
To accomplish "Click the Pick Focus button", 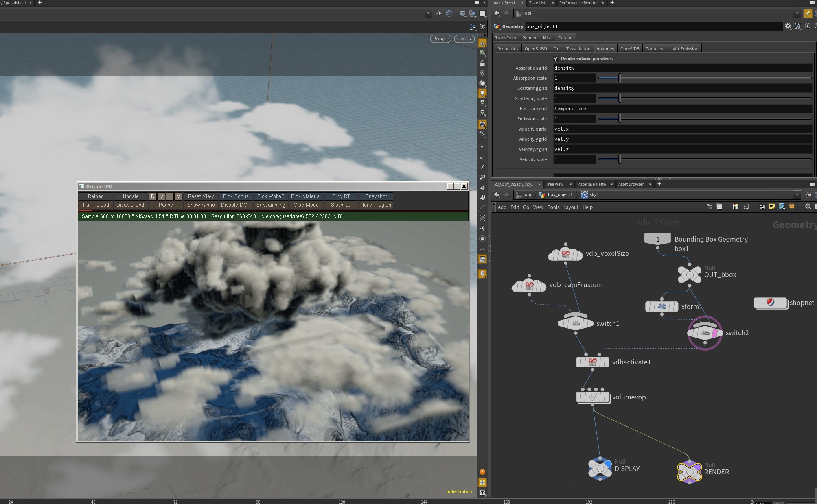I will [236, 196].
